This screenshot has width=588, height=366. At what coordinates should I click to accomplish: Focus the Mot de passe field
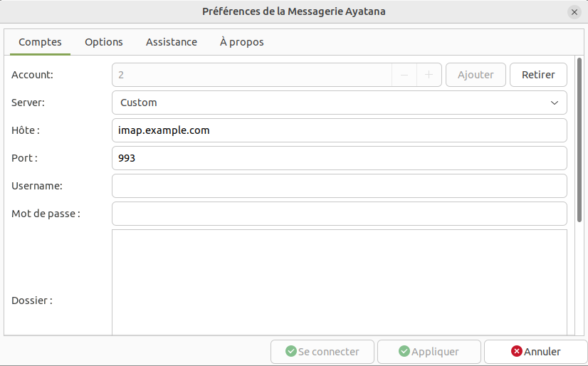[339, 214]
